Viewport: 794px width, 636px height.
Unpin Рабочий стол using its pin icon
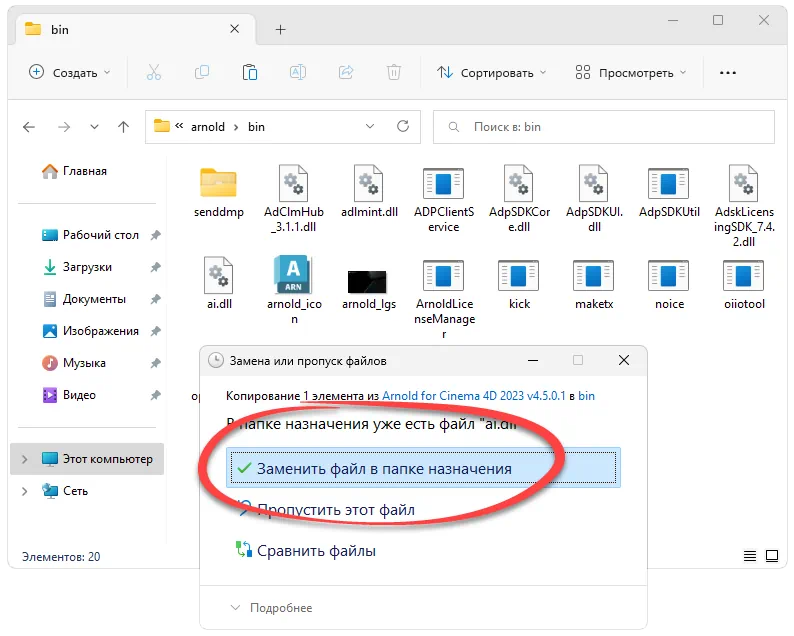click(x=155, y=235)
